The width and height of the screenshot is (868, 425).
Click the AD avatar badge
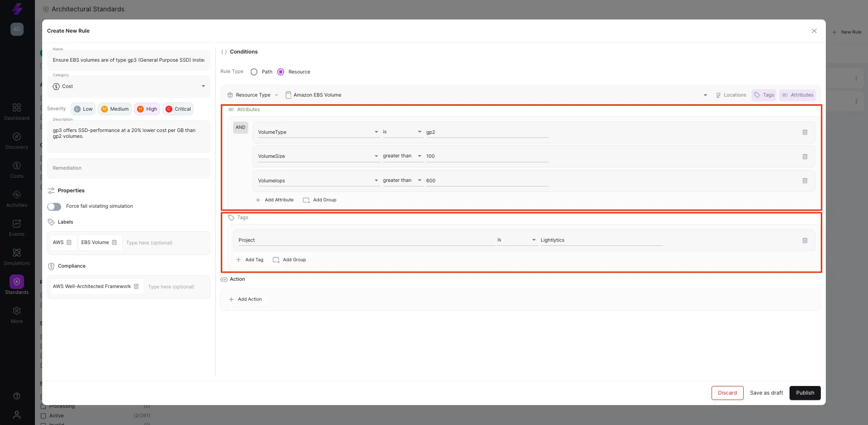[17, 29]
